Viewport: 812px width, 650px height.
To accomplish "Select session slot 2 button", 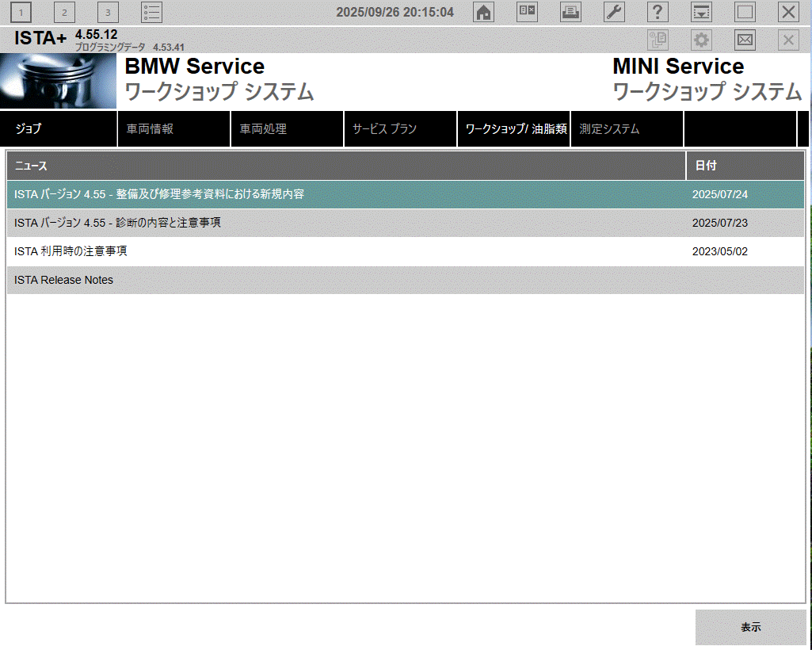I will tap(64, 12).
